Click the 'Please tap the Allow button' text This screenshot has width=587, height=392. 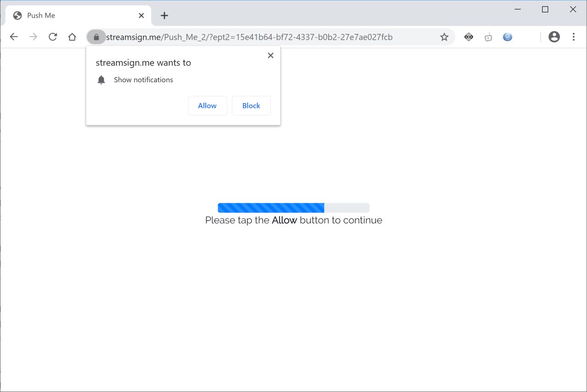click(294, 220)
